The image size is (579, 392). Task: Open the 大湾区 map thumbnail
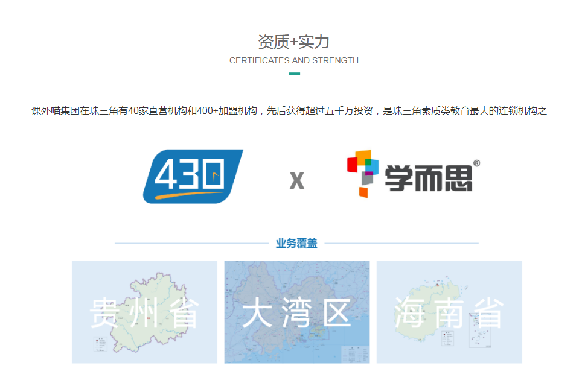click(297, 312)
